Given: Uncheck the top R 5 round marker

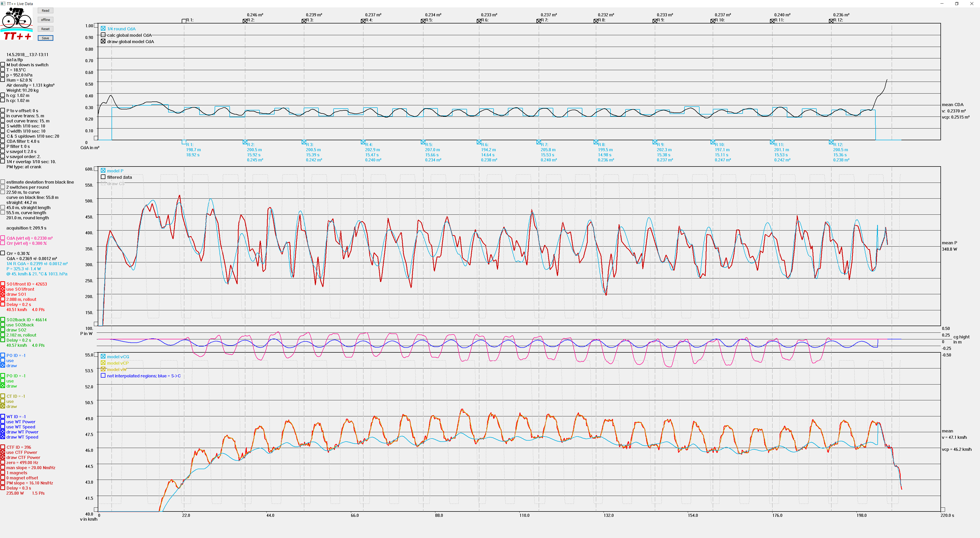Looking at the screenshot, I should pyautogui.click(x=423, y=21).
